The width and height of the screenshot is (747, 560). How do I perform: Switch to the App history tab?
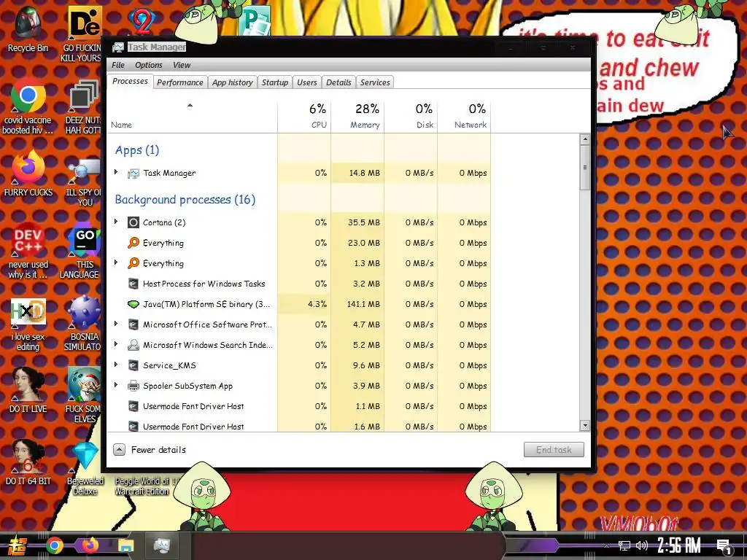233,82
